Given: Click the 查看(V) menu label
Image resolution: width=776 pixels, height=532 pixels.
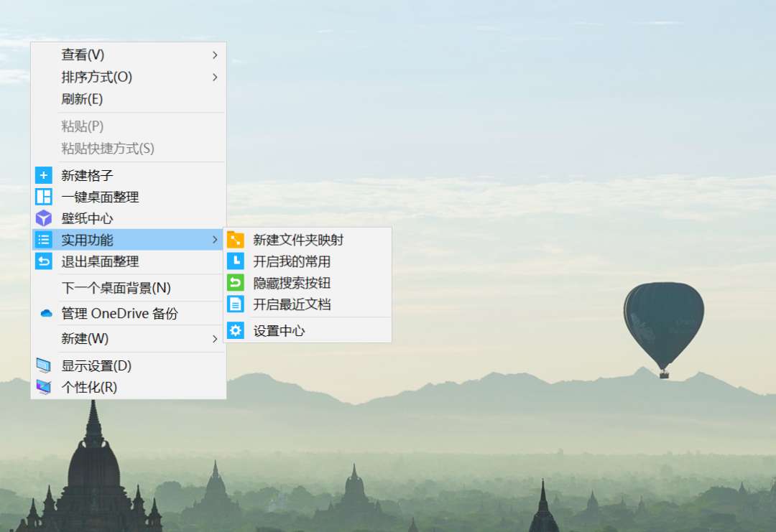Looking at the screenshot, I should coord(83,55).
